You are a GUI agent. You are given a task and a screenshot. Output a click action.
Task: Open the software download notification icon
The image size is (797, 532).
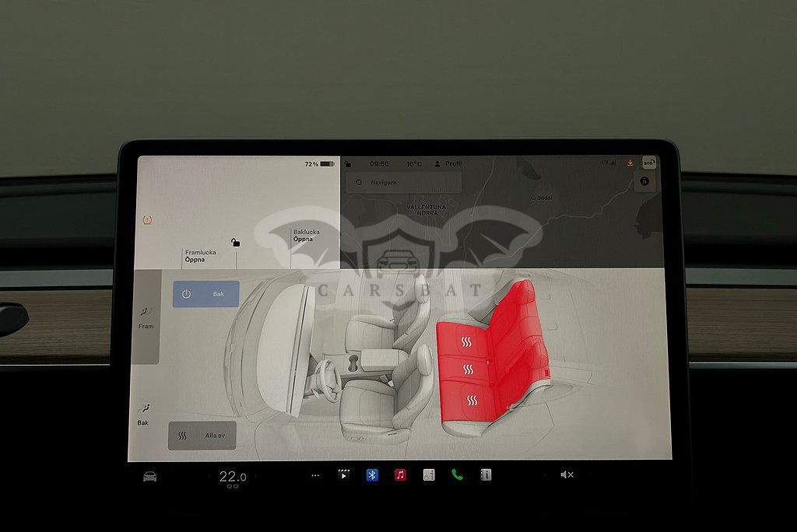point(630,163)
